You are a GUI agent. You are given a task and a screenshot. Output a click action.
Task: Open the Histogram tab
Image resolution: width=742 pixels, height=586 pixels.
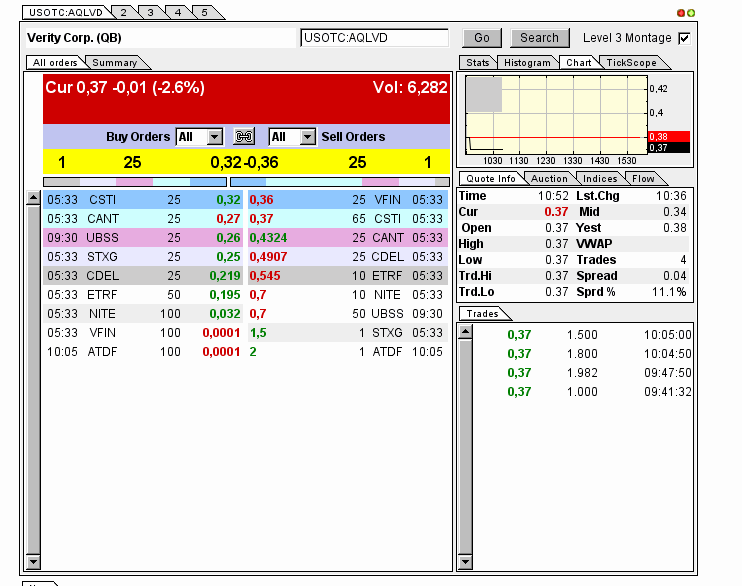[527, 63]
